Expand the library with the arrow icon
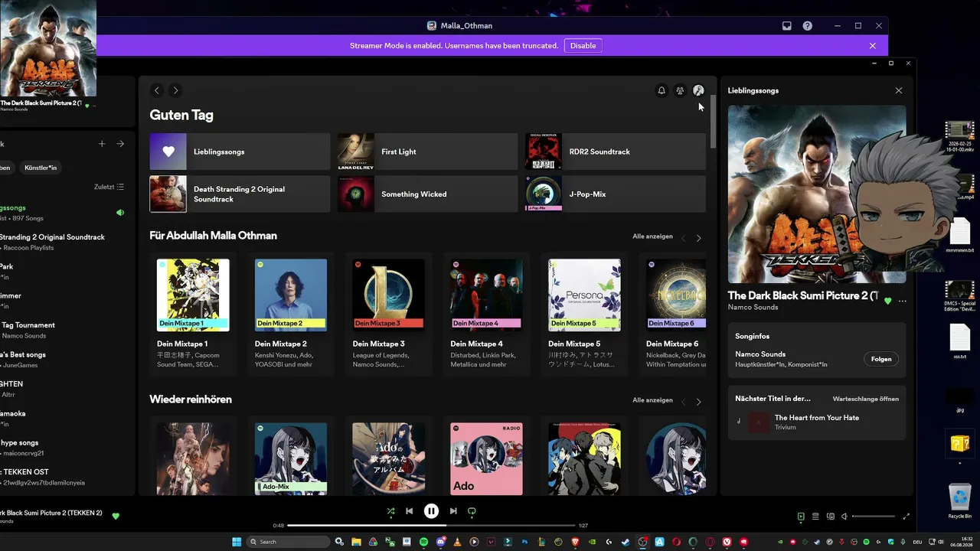 coord(120,144)
